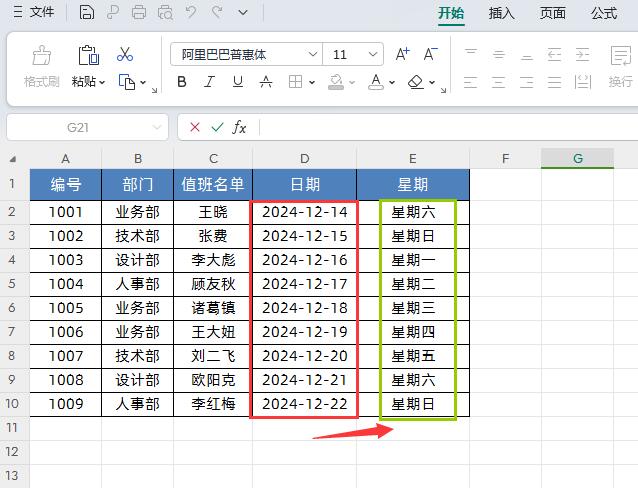This screenshot has width=638, height=488.
Task: Click the Redo arrow icon
Action: tap(217, 12)
